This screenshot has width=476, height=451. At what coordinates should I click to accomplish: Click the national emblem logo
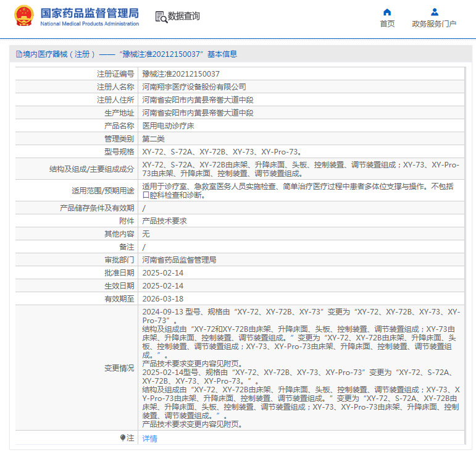(x=23, y=16)
